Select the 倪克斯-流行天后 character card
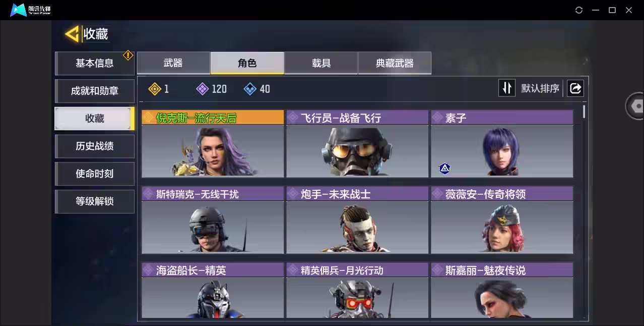 point(213,144)
